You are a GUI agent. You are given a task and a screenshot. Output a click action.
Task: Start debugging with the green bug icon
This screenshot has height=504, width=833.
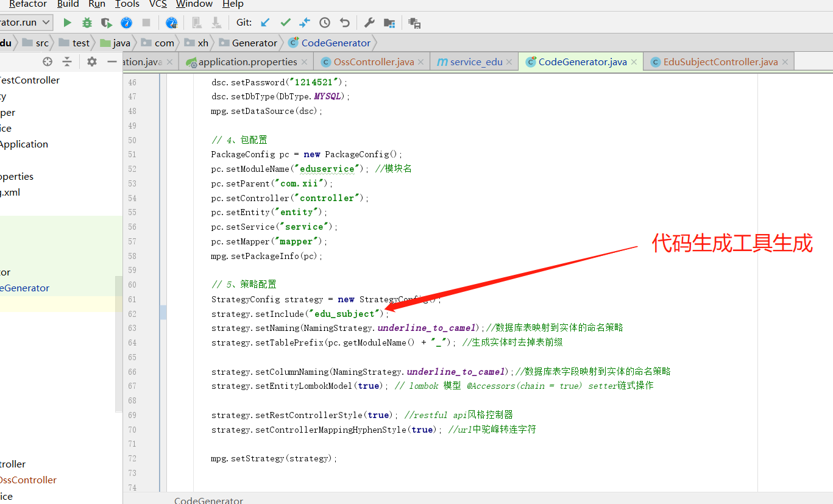tap(87, 23)
